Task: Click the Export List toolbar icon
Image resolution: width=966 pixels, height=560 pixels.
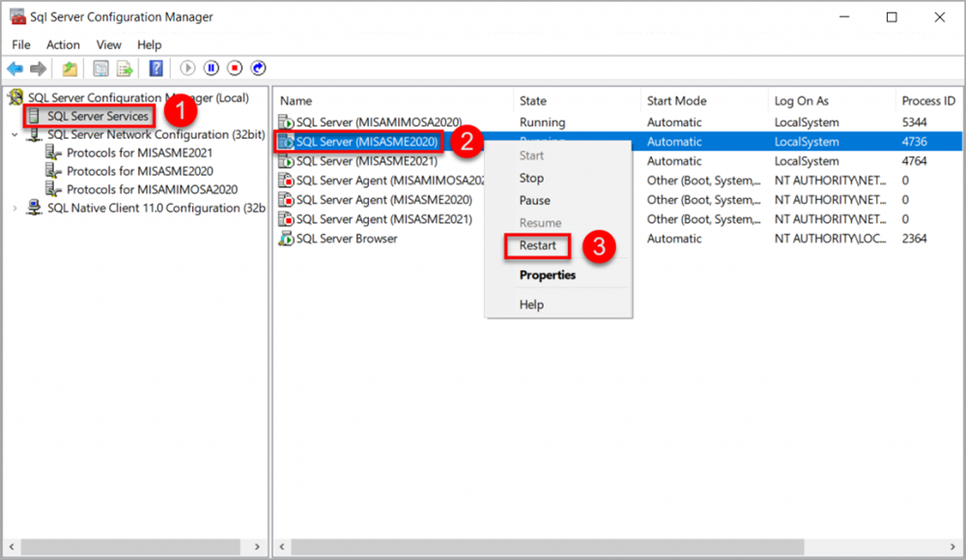Action: point(125,69)
